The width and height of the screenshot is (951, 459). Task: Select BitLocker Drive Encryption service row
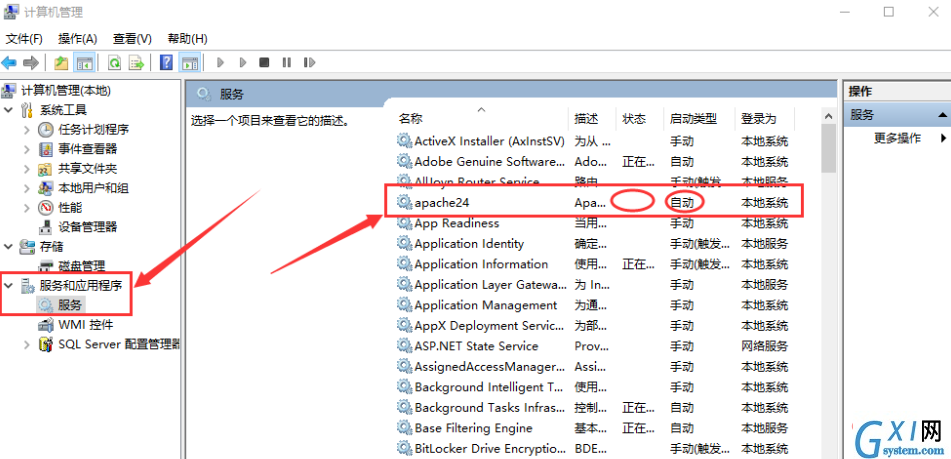(594, 449)
